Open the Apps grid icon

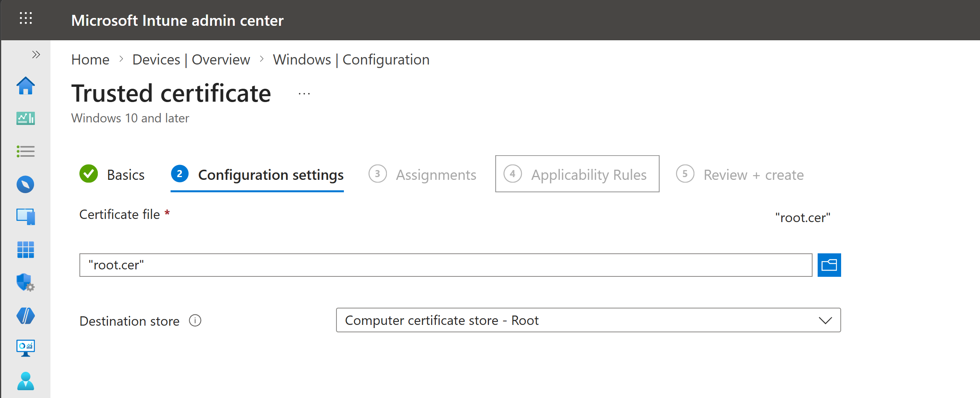pyautogui.click(x=25, y=249)
